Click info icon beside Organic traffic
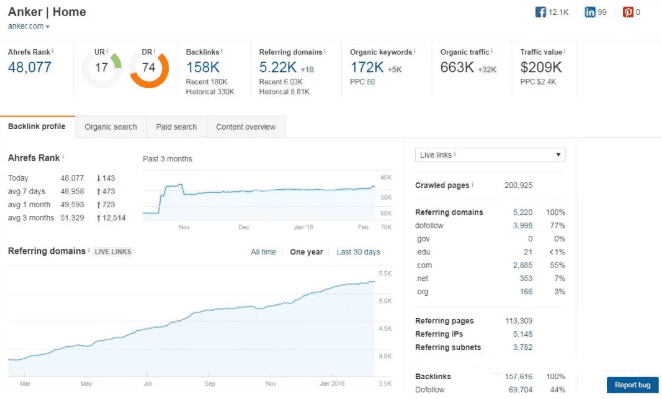Screen dimensions: 662x399 [492, 51]
